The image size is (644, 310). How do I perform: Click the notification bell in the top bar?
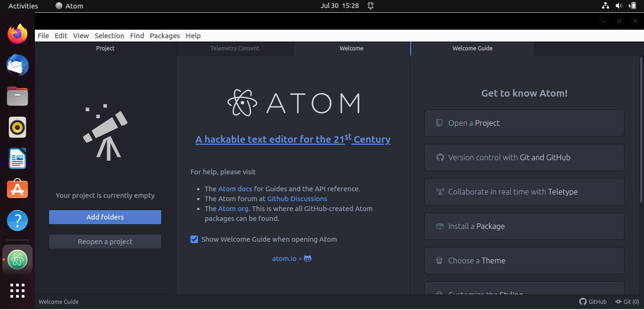tap(371, 6)
